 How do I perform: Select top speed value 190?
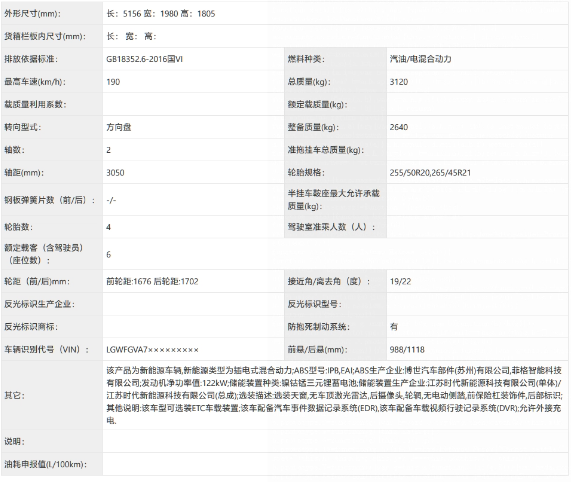pyautogui.click(x=113, y=82)
